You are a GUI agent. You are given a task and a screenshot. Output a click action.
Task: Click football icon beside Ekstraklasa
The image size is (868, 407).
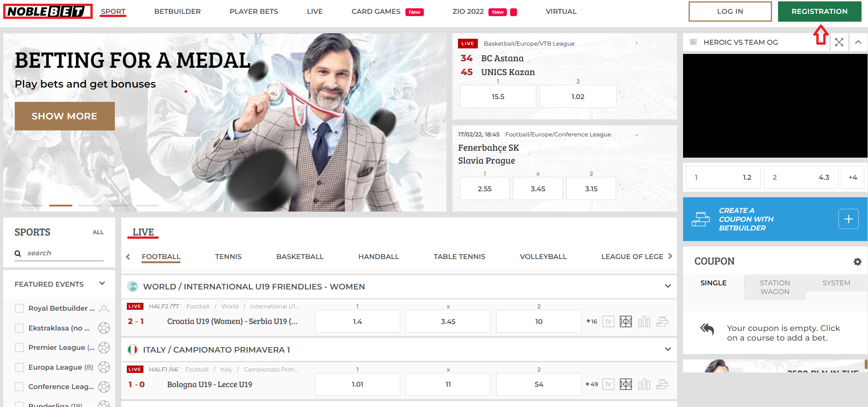[x=104, y=328]
